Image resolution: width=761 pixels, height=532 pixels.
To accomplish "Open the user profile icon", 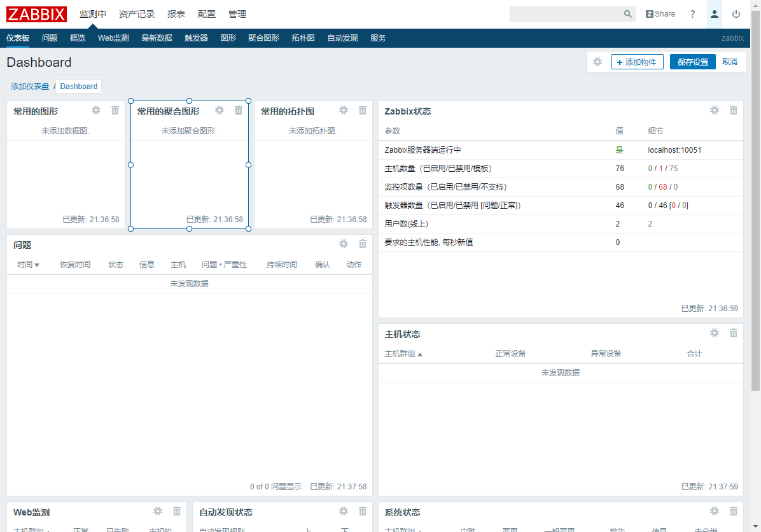I will coord(714,13).
